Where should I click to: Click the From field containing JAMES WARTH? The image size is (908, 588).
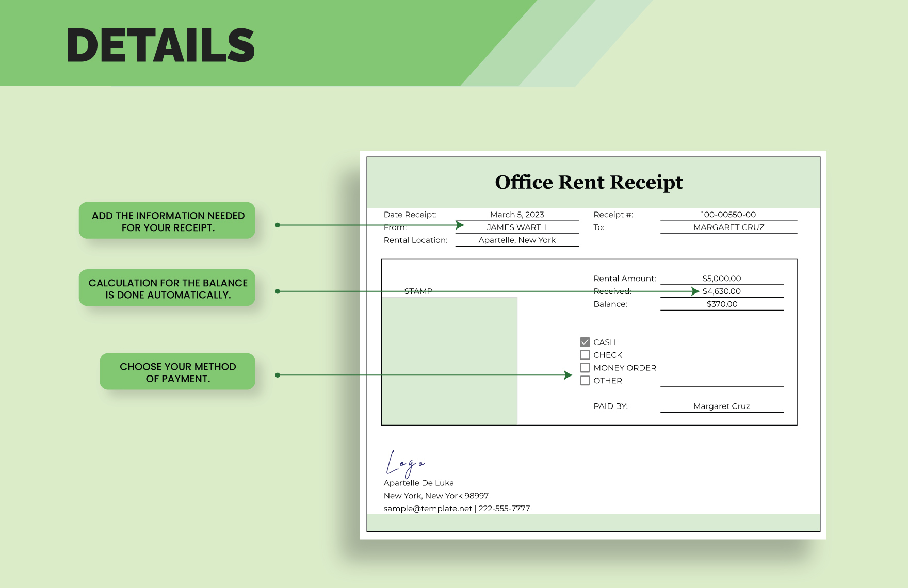coord(516,227)
